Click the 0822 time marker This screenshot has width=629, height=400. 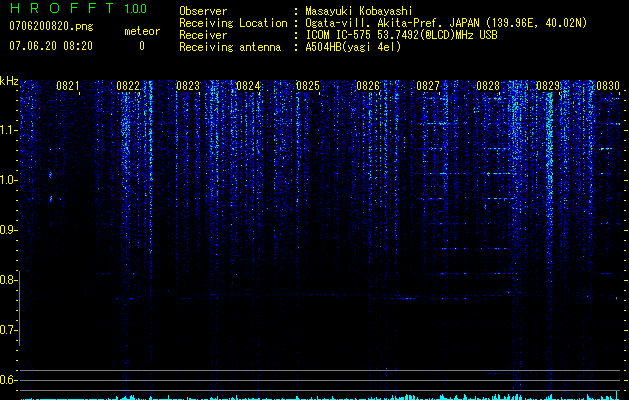coord(128,86)
